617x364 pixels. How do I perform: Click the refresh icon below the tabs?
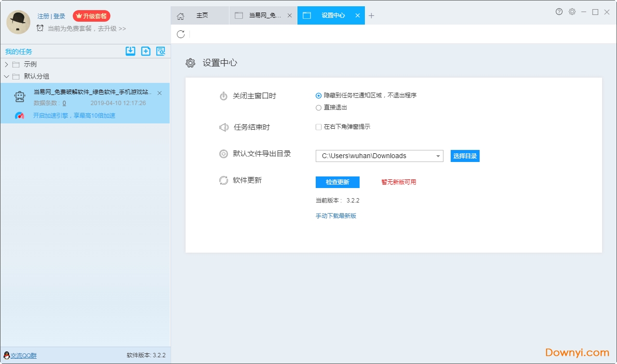[181, 34]
